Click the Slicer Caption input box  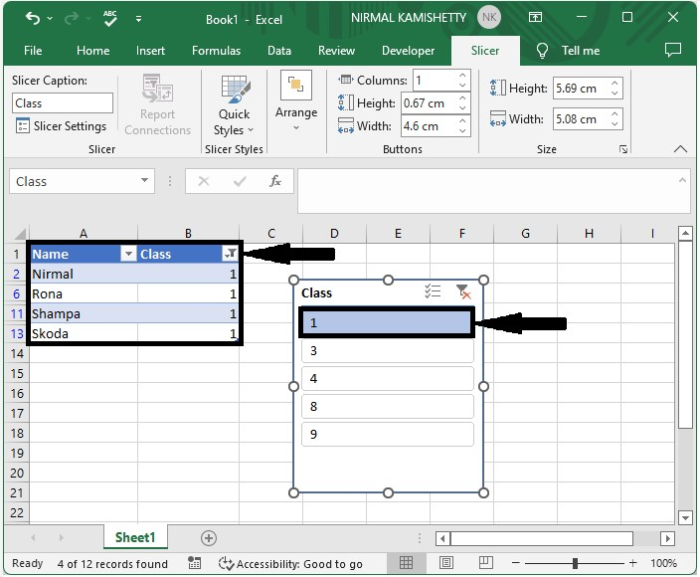(x=62, y=103)
